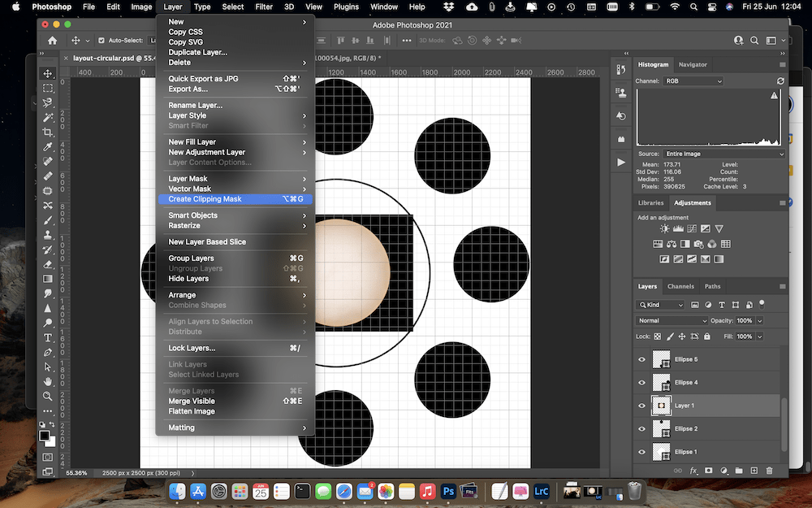812x508 pixels.
Task: Open the Fill slider dropdown arrow
Action: pos(760,336)
